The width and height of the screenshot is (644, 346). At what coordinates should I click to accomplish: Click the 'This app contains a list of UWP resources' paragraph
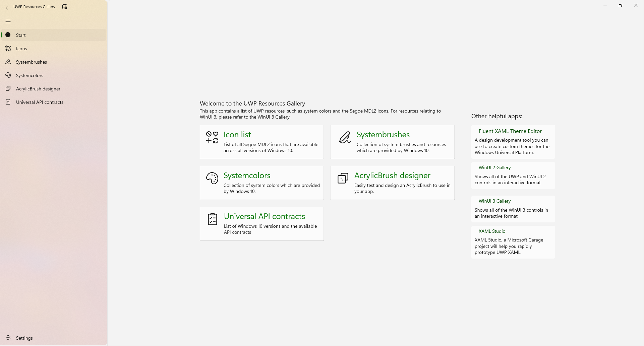coord(320,114)
